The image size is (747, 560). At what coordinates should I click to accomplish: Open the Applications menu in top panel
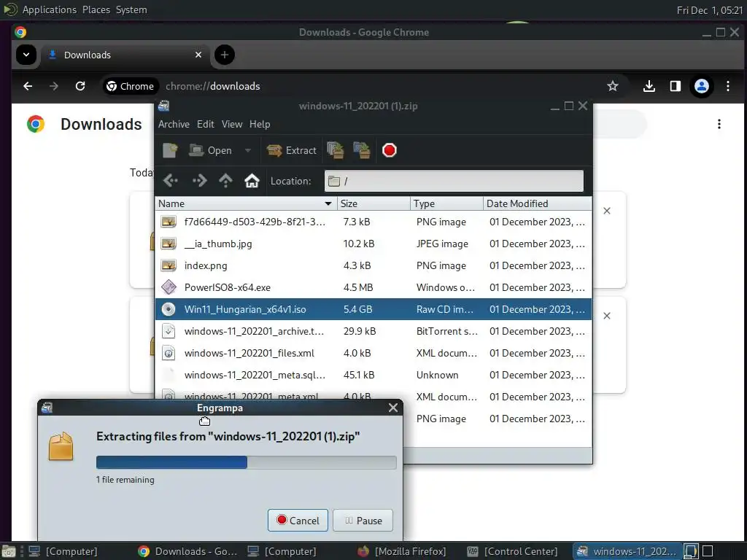49,9
